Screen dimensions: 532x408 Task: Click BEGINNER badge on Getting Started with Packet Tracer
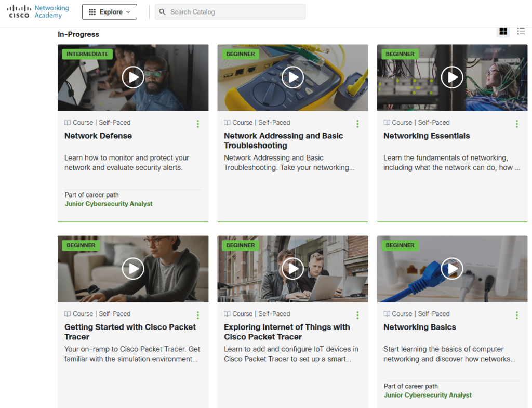click(81, 245)
